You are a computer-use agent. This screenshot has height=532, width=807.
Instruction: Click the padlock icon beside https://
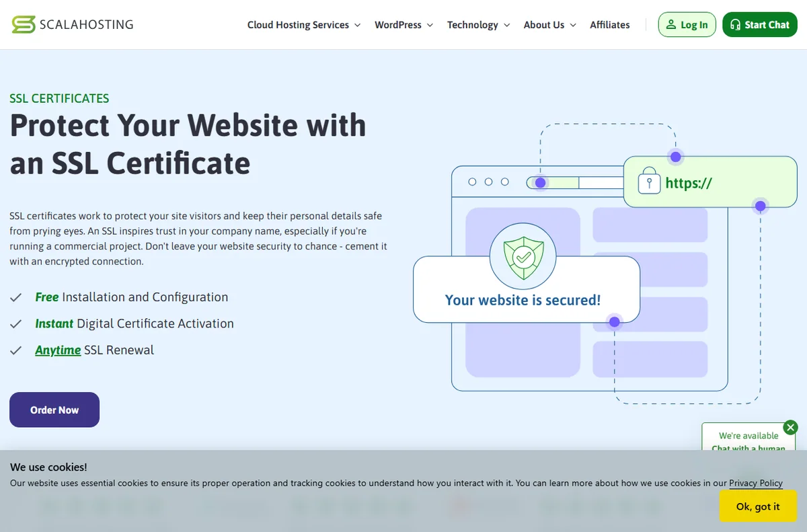coord(649,181)
